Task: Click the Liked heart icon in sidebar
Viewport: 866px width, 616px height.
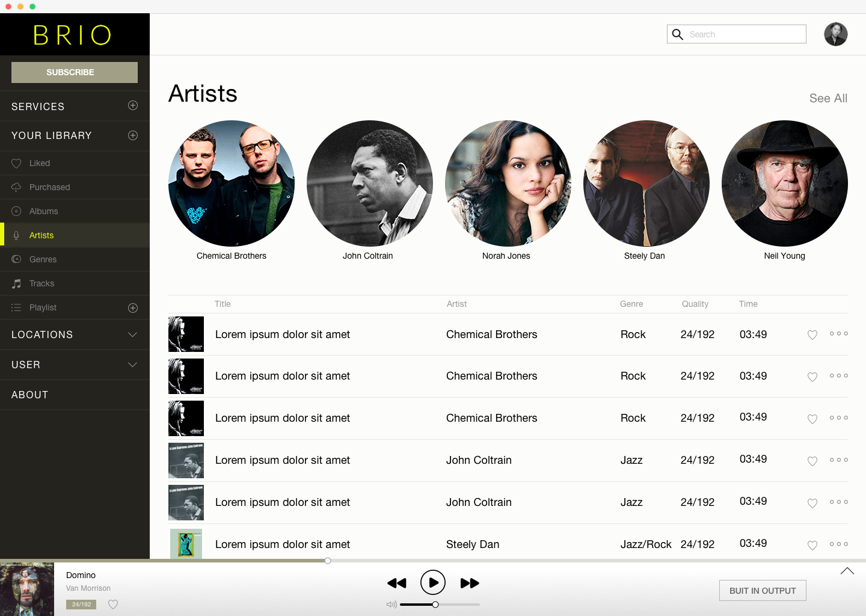Action: point(16,163)
